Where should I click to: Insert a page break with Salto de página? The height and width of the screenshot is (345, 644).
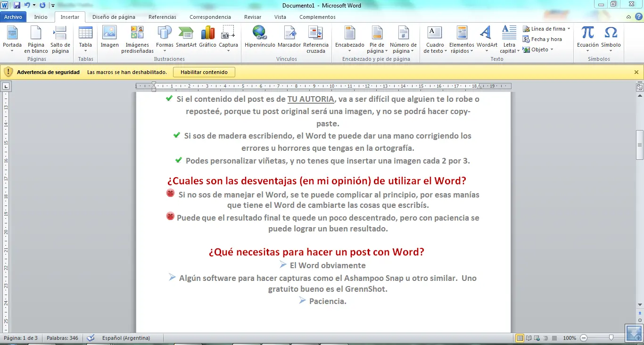60,40
